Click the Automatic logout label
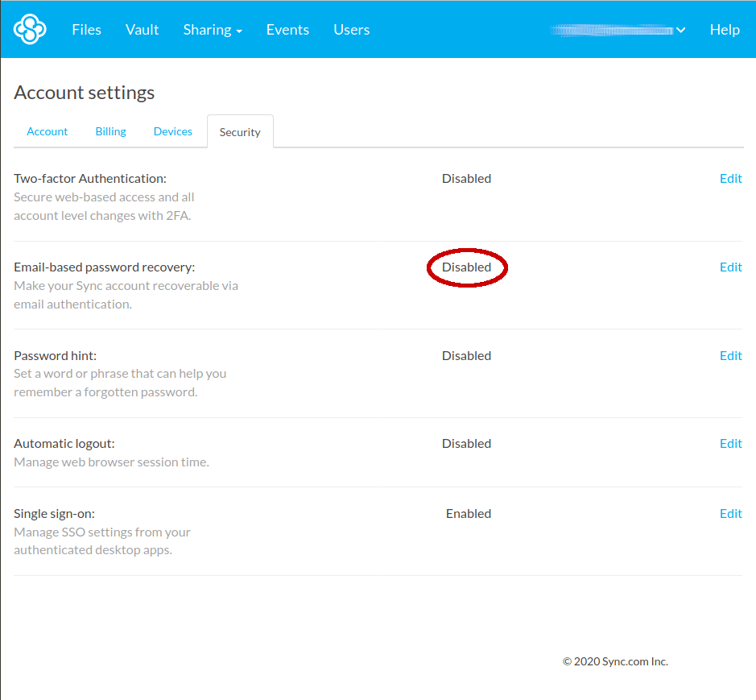 (64, 443)
